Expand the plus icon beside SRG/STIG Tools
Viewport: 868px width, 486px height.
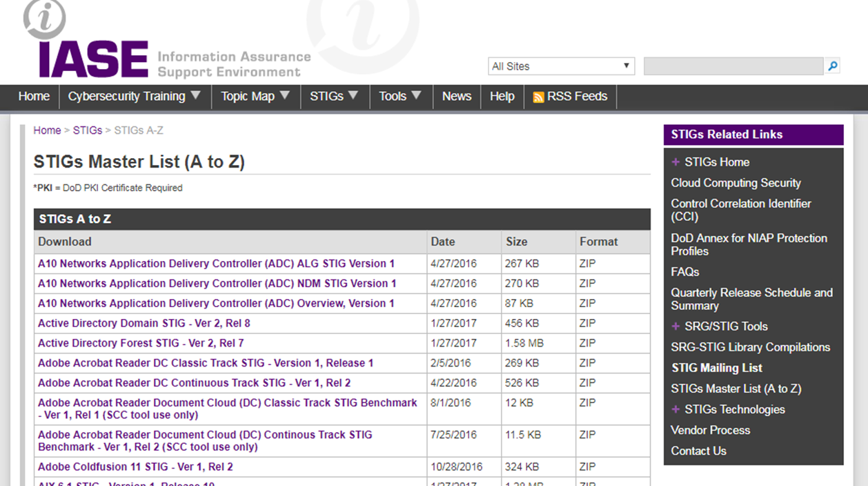click(675, 327)
